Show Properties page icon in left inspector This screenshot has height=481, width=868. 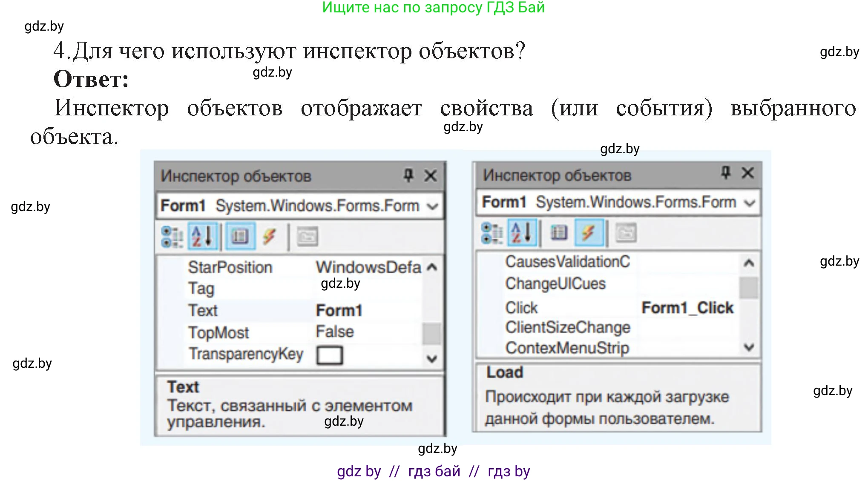(x=240, y=236)
